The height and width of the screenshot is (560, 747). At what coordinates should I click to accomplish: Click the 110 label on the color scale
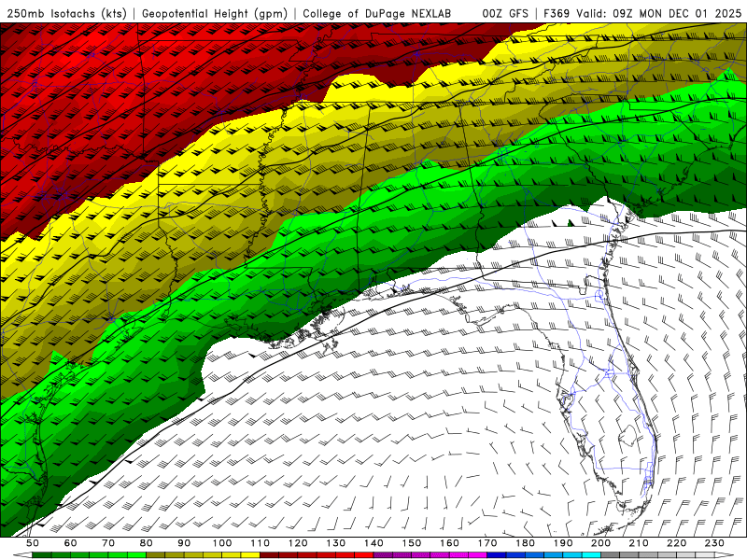(x=261, y=543)
